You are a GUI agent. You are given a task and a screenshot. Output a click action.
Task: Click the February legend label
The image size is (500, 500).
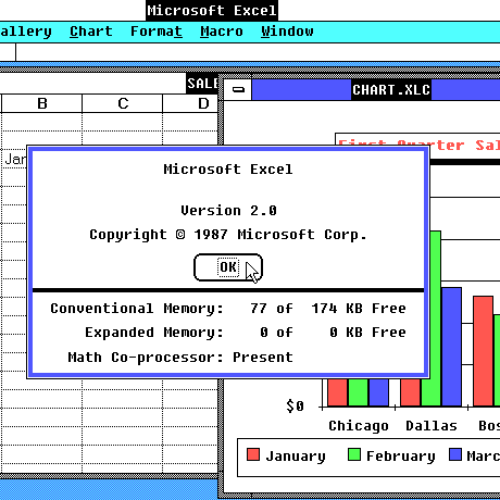pos(401,456)
